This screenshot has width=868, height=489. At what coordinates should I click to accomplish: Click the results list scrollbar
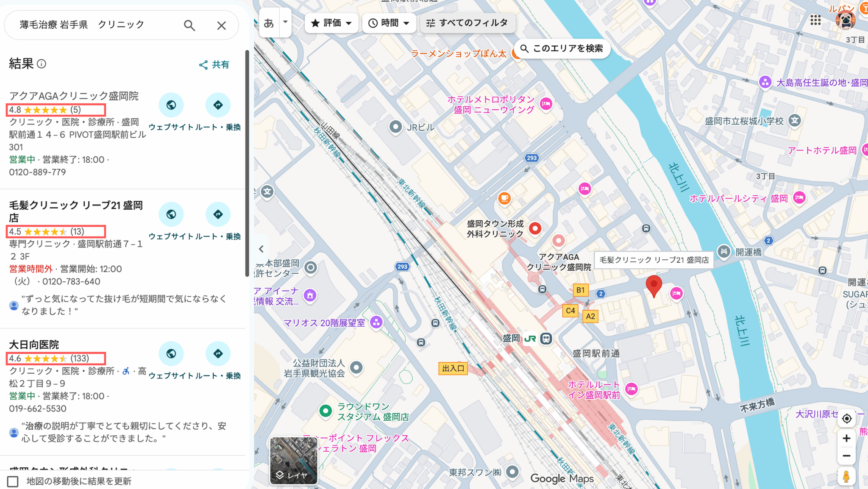[247, 163]
